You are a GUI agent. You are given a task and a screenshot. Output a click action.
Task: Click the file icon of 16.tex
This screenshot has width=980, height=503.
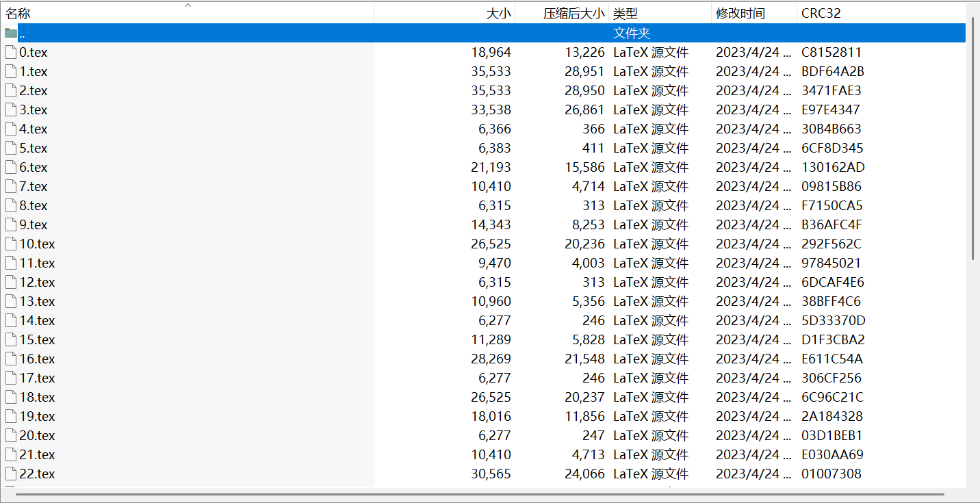(x=11, y=359)
